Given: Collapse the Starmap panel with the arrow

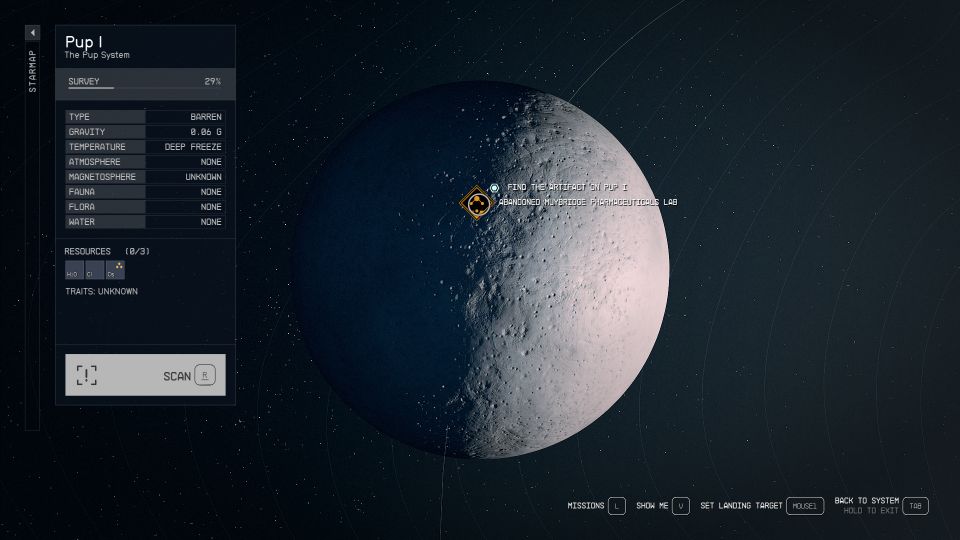Looking at the screenshot, I should (x=32, y=32).
